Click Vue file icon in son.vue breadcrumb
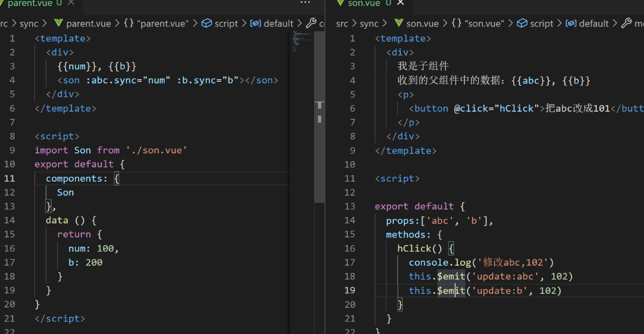644x334 pixels. click(398, 23)
